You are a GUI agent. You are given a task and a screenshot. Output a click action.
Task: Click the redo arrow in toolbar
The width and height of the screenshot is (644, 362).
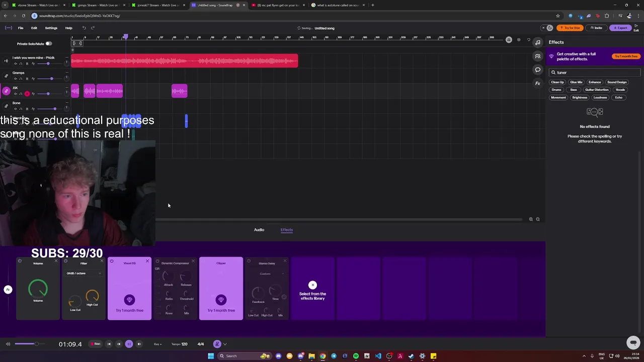[93, 28]
